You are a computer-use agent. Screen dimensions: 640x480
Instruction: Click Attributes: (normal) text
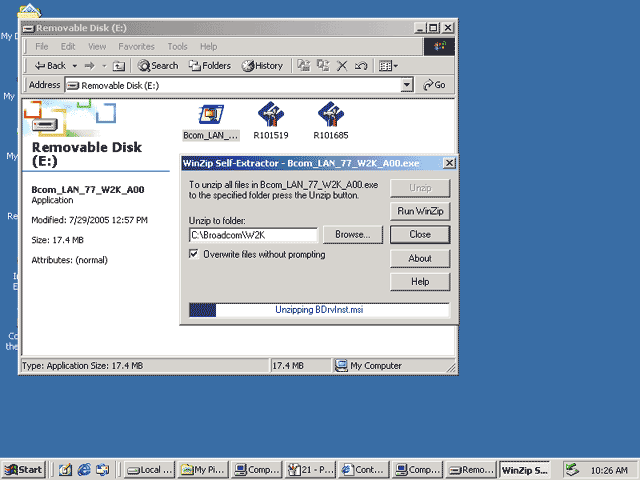tap(69, 260)
